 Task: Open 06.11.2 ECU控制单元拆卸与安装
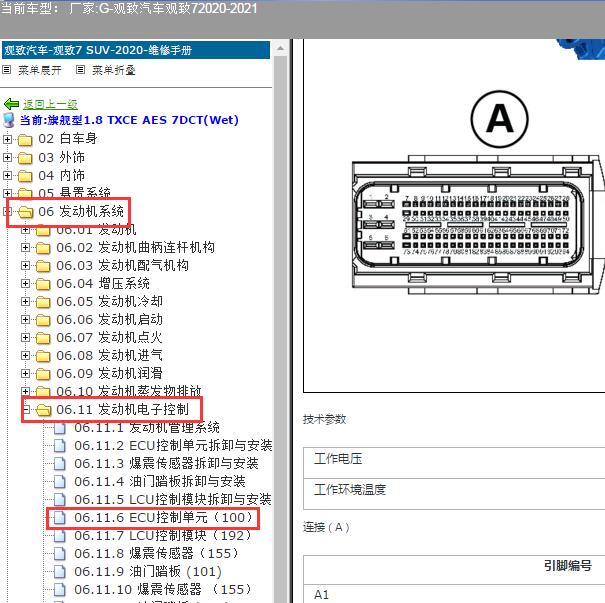pos(173,446)
